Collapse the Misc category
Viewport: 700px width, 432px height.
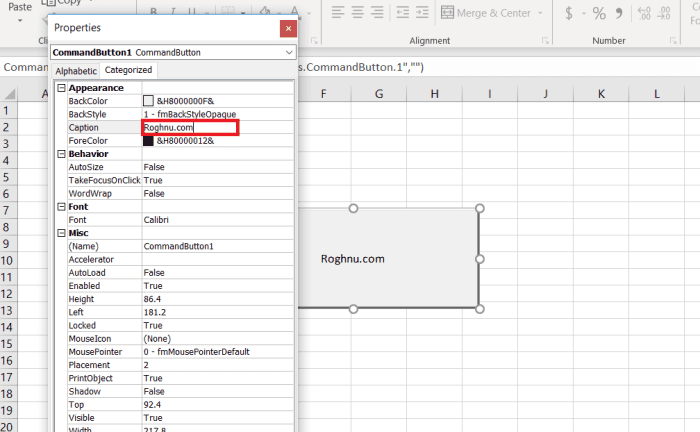point(62,233)
